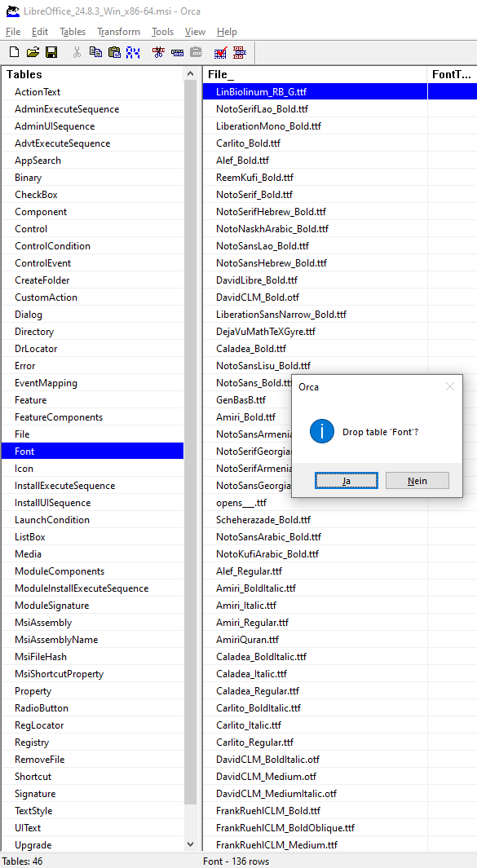
Task: Select the Scheherazade_Bold.ttf row
Action: [x=339, y=520]
